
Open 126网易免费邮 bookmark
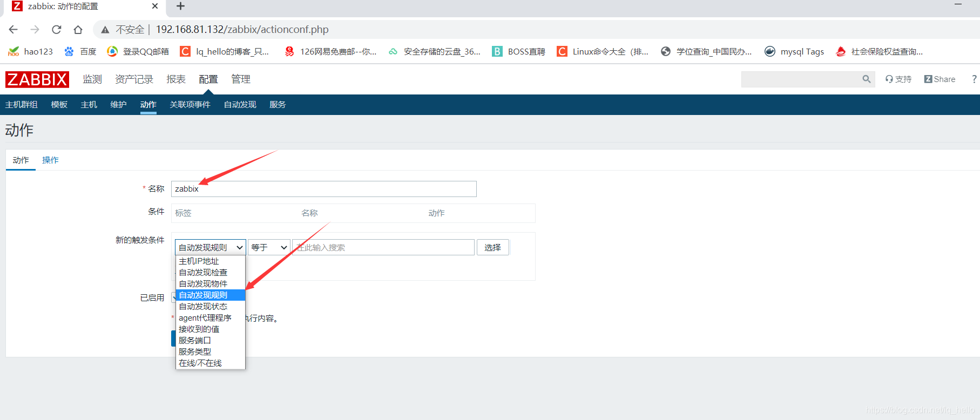coord(330,51)
